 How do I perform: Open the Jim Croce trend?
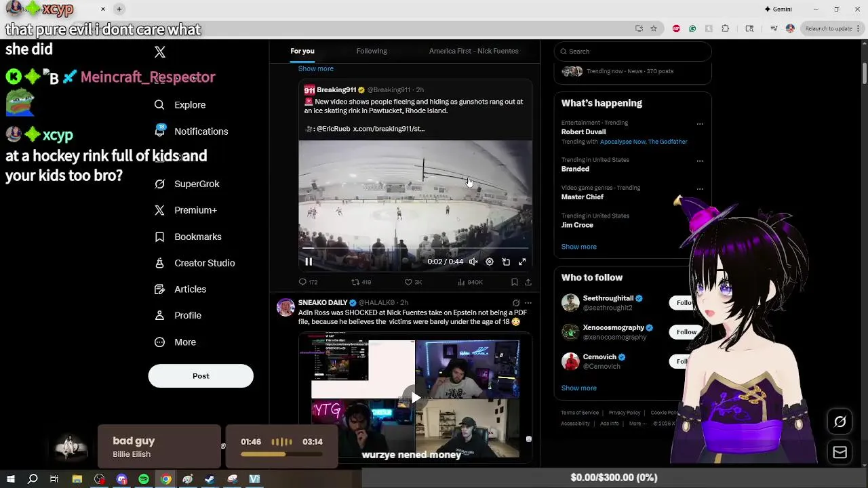pos(577,225)
